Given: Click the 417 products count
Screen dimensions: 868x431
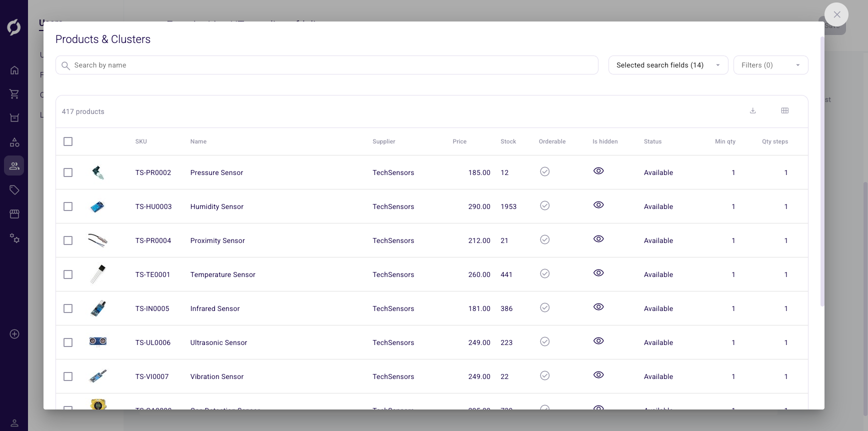Looking at the screenshot, I should pyautogui.click(x=83, y=111).
